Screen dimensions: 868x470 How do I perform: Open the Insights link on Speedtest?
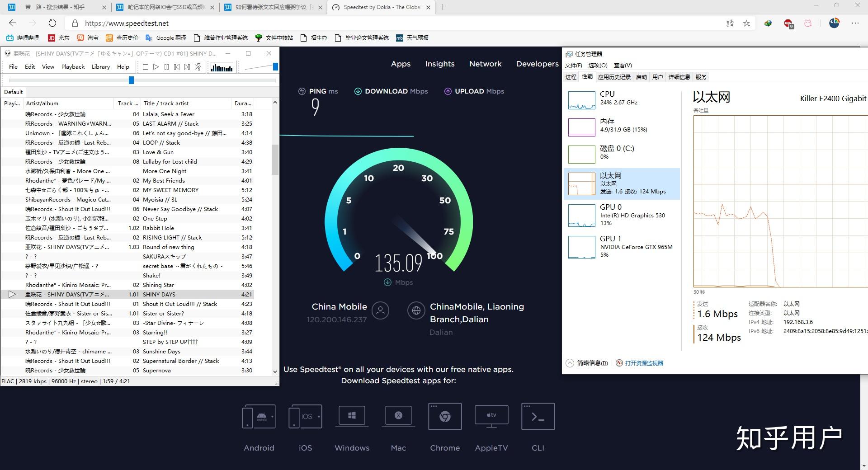(440, 64)
